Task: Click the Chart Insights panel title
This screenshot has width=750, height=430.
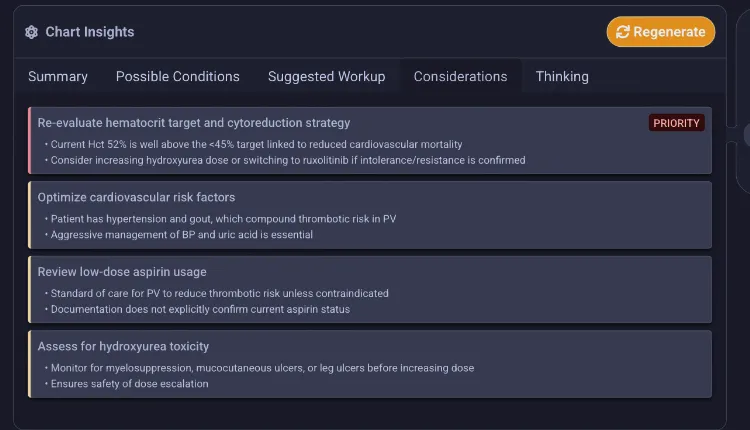Action: point(89,32)
